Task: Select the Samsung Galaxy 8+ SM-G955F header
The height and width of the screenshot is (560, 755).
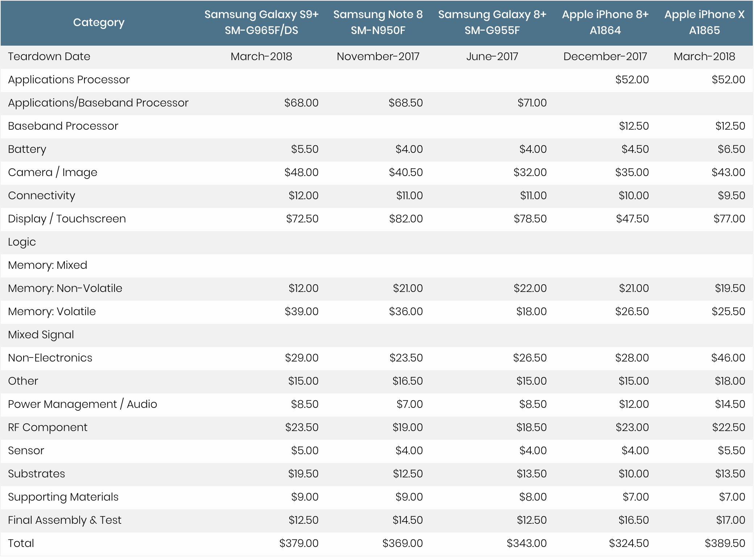Action: [492, 22]
